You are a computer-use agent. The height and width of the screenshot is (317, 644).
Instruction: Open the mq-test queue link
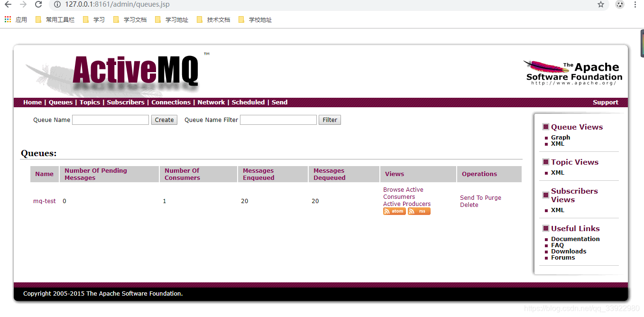(x=45, y=201)
